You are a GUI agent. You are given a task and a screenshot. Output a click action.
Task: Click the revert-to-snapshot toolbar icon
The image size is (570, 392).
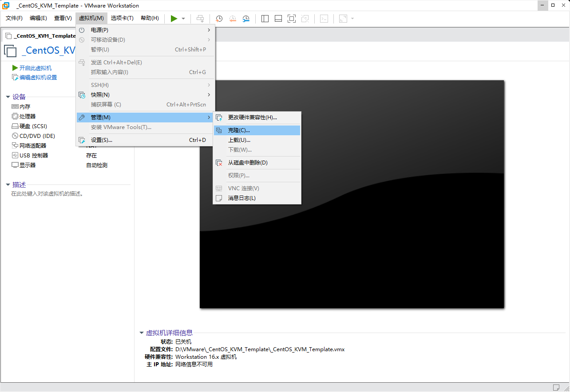click(233, 18)
